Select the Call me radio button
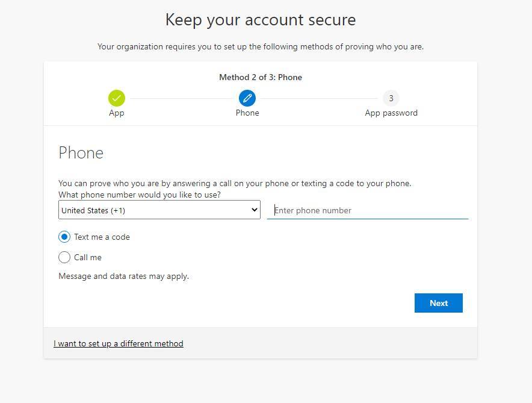 tap(64, 257)
